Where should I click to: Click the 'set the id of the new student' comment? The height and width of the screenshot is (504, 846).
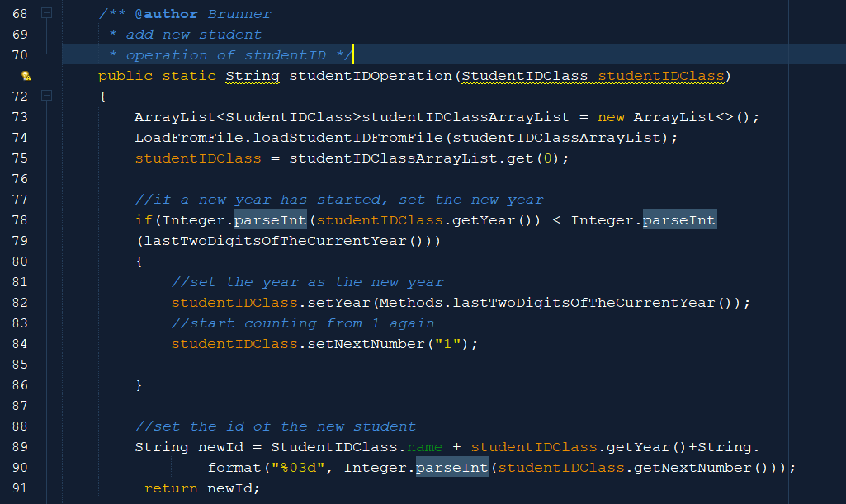point(275,427)
